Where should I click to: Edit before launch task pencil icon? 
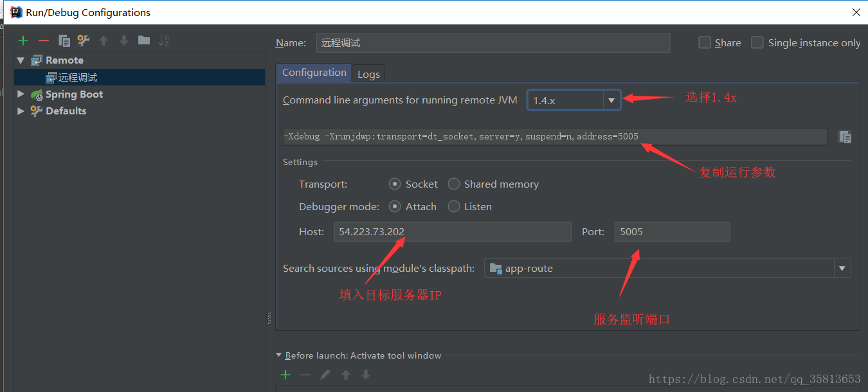[x=325, y=375]
